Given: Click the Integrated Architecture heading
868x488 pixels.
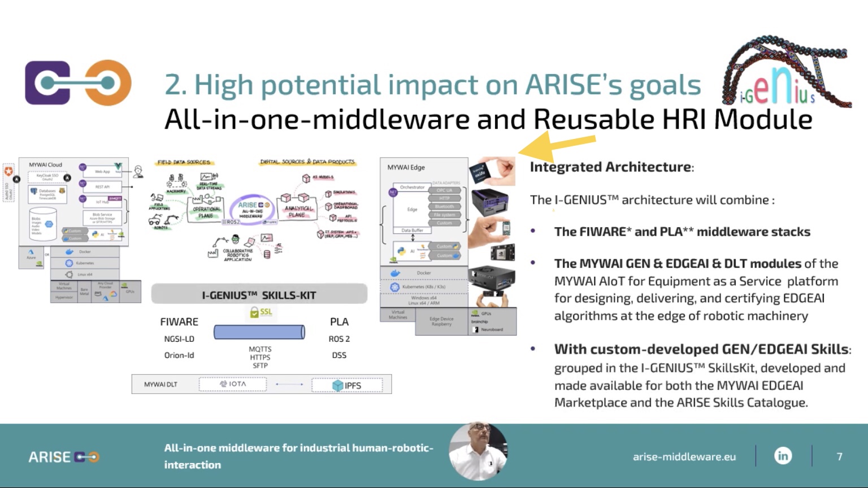Looking at the screenshot, I should [x=611, y=167].
